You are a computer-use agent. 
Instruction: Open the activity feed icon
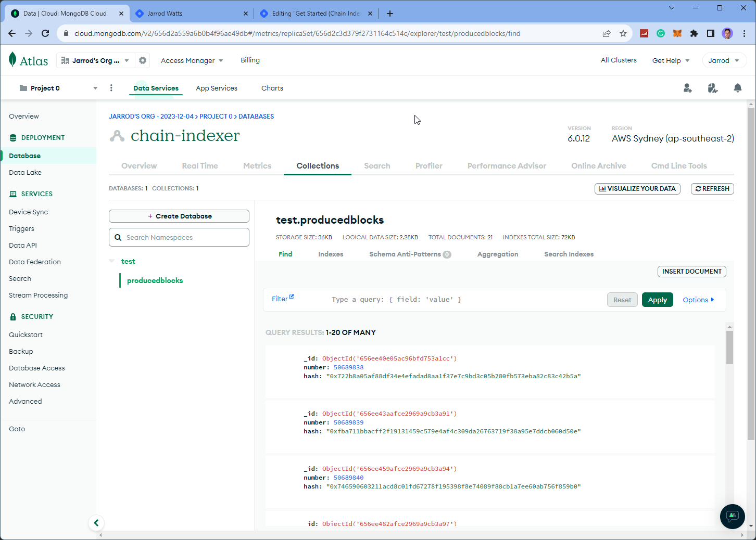713,88
